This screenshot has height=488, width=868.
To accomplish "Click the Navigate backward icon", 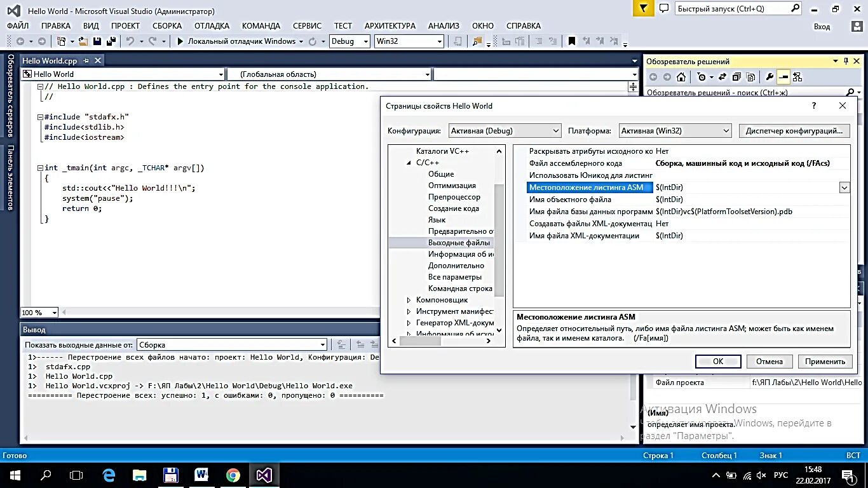I will click(x=20, y=41).
